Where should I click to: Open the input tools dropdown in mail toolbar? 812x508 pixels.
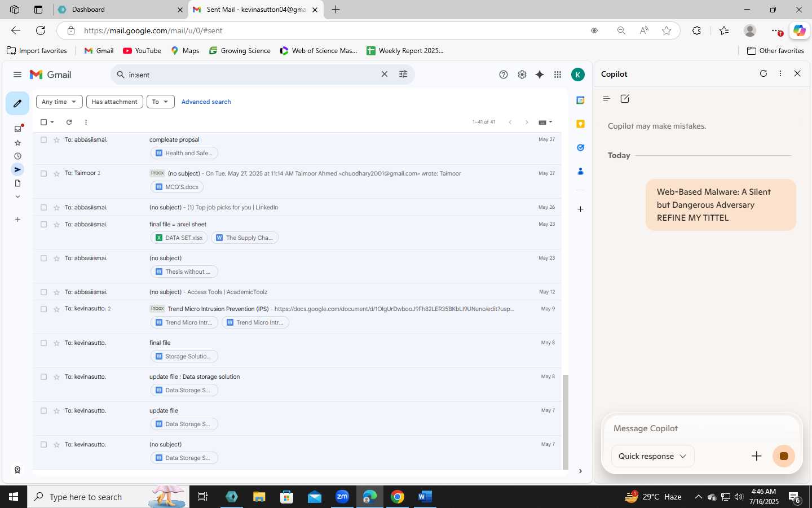tap(545, 122)
